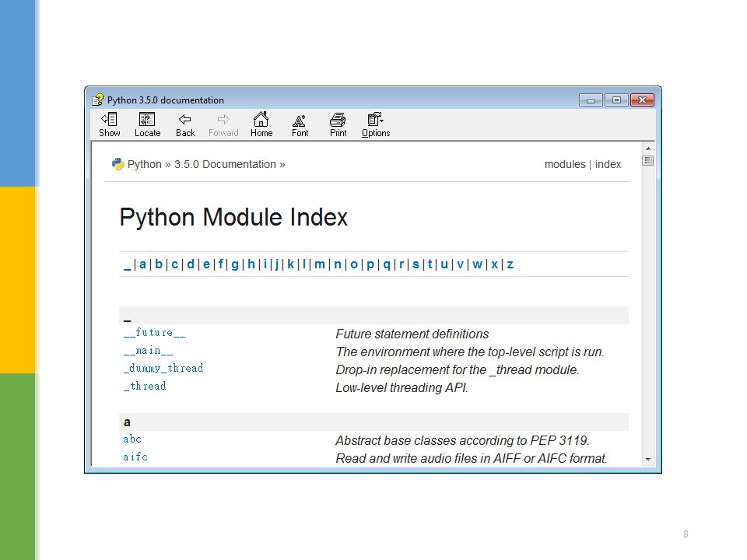This screenshot has width=747, height=560.
Task: Click the help window title bar icon
Action: pyautogui.click(x=98, y=100)
